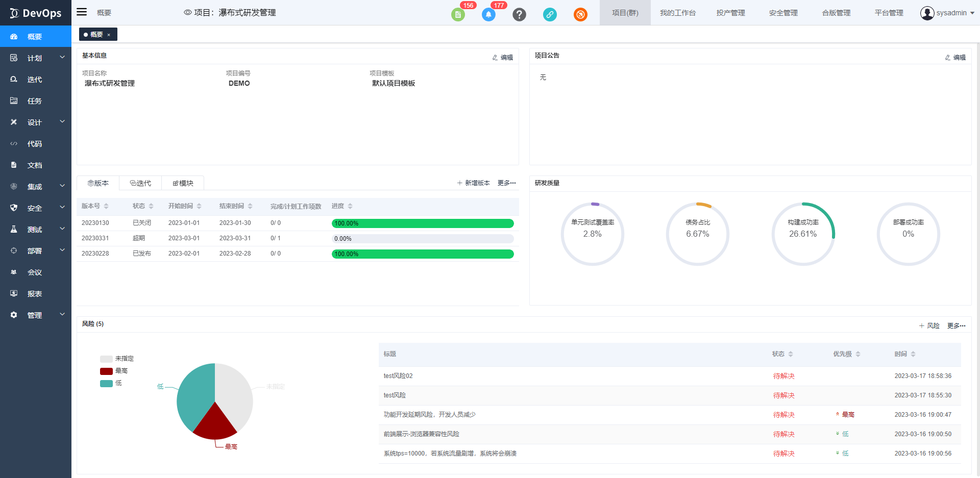Open risk titled test风险02

click(x=398, y=376)
